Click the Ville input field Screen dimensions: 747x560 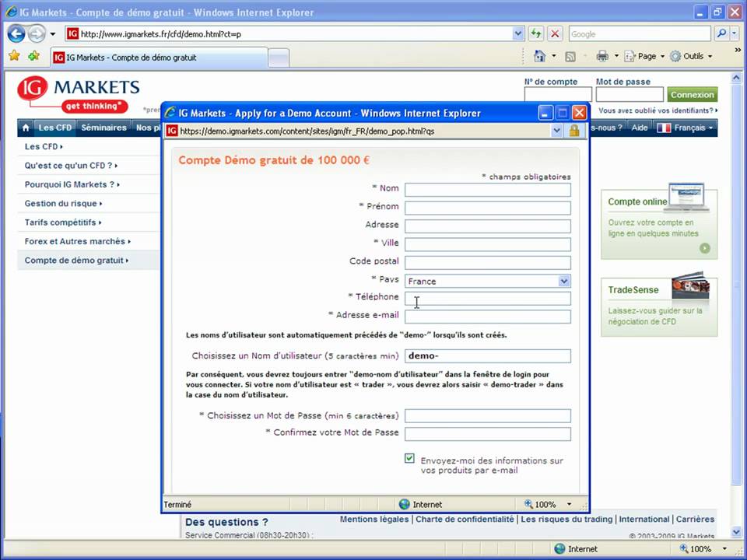(487, 244)
